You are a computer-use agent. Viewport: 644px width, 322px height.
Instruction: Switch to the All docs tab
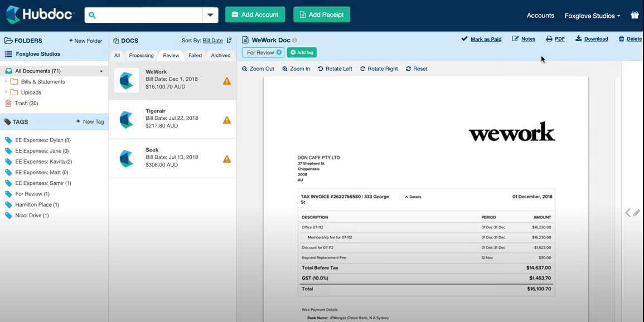(117, 55)
